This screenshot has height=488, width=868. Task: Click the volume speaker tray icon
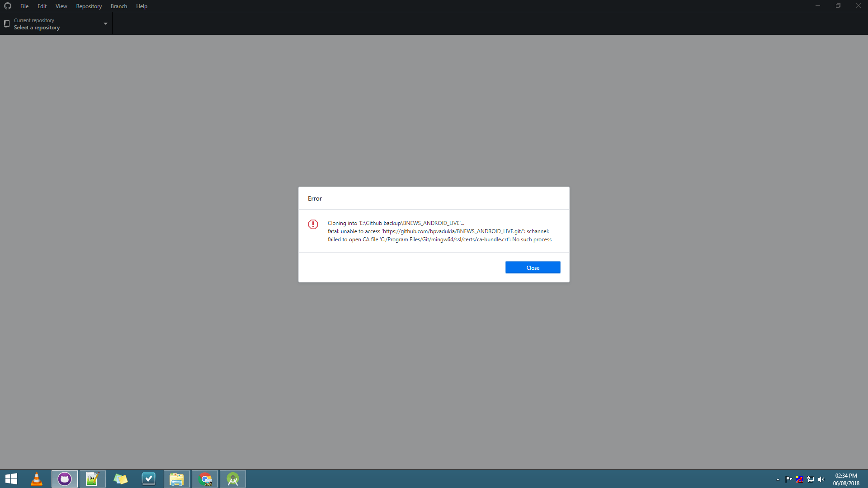coord(821,479)
